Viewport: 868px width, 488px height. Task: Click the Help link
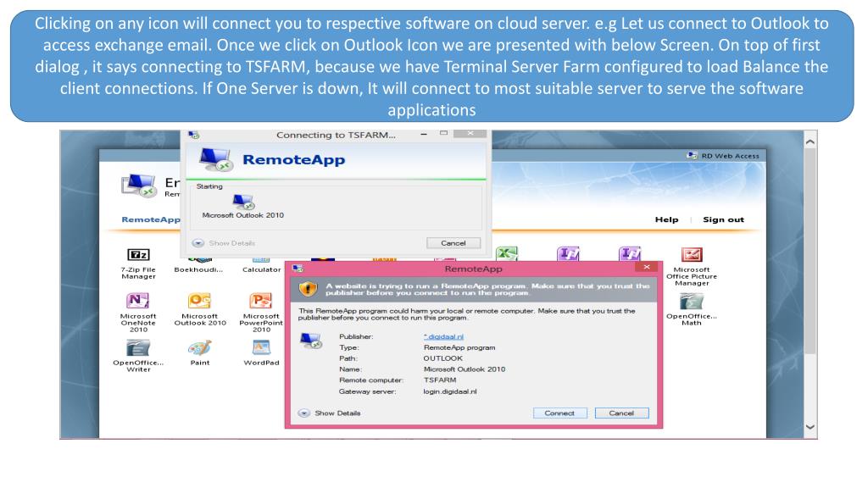click(x=666, y=219)
